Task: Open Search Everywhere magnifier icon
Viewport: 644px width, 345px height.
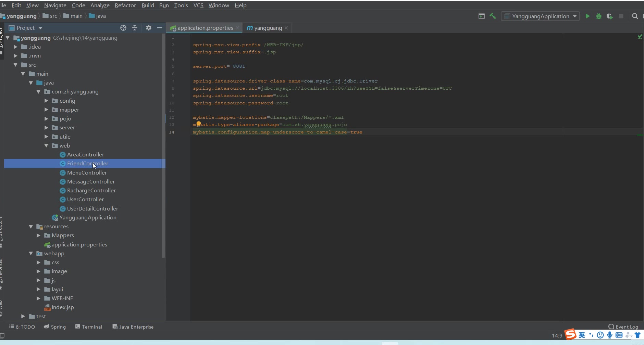Action: click(635, 16)
